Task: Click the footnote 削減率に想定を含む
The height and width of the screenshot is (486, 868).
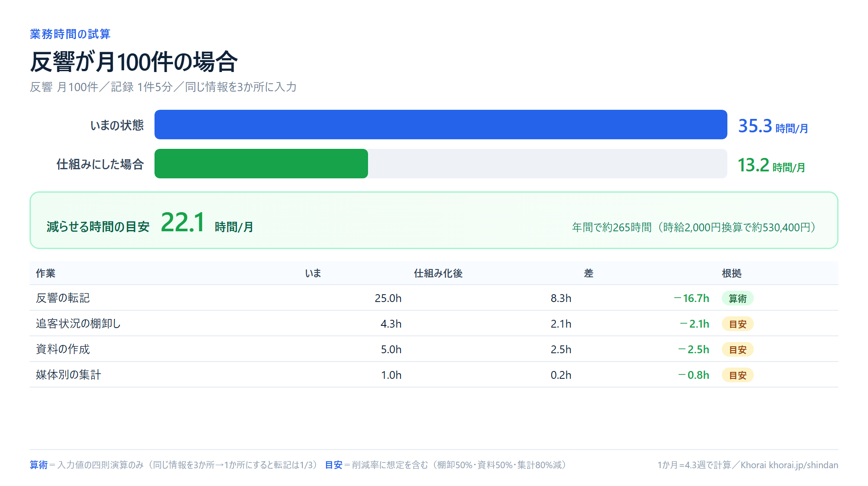Action: tap(390, 465)
